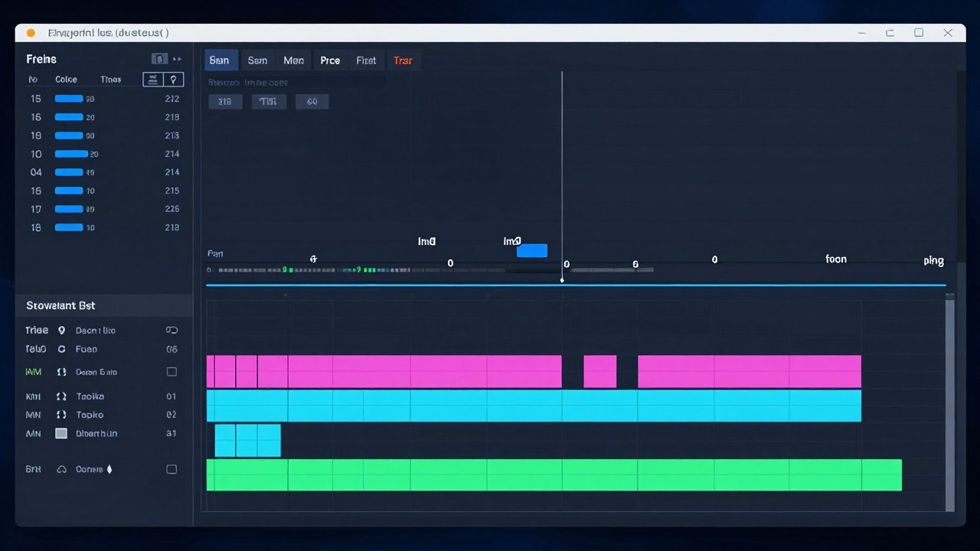The height and width of the screenshot is (551, 980).
Task: Select the red Trar tab
Action: tap(403, 60)
